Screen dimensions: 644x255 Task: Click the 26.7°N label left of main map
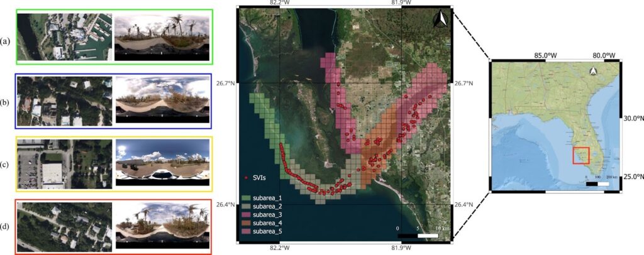pyautogui.click(x=226, y=83)
